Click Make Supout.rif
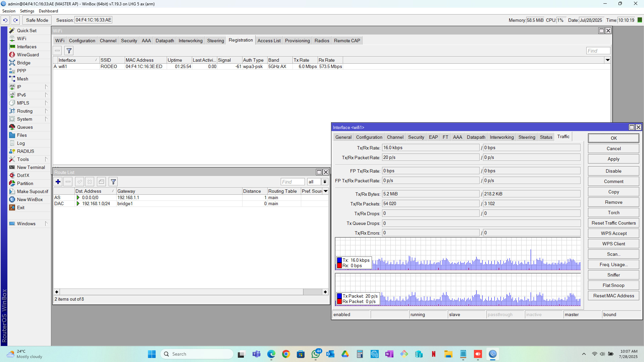Viewport: 644px width, 362px height. (x=33, y=191)
